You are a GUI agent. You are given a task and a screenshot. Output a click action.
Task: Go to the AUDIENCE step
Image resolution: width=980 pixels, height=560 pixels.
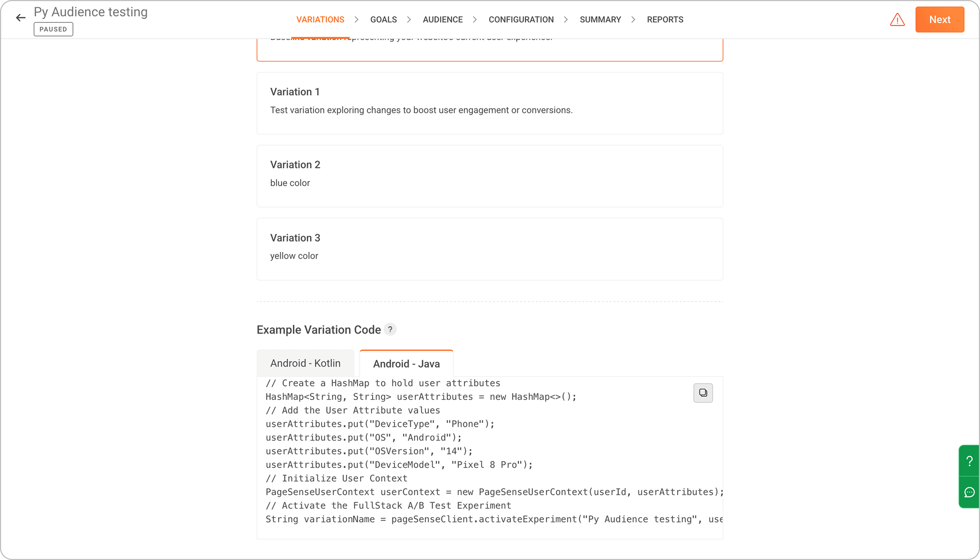point(443,20)
